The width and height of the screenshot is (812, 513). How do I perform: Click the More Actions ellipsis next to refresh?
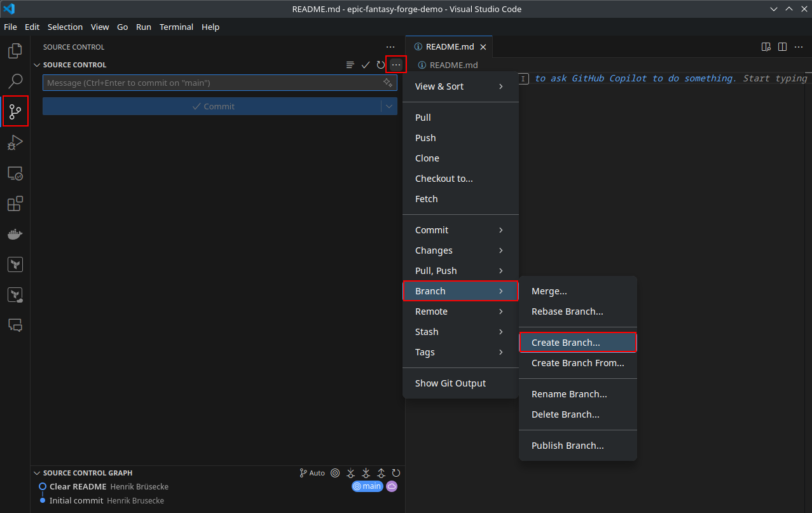[396, 65]
